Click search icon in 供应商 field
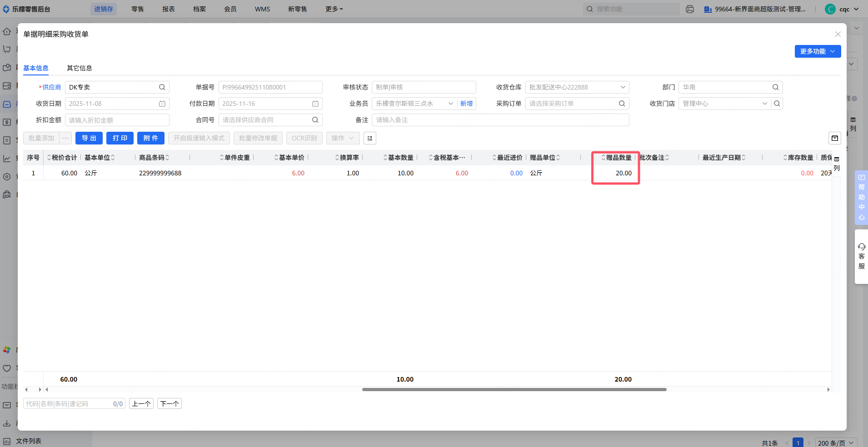This screenshot has width=868, height=447. click(x=162, y=87)
